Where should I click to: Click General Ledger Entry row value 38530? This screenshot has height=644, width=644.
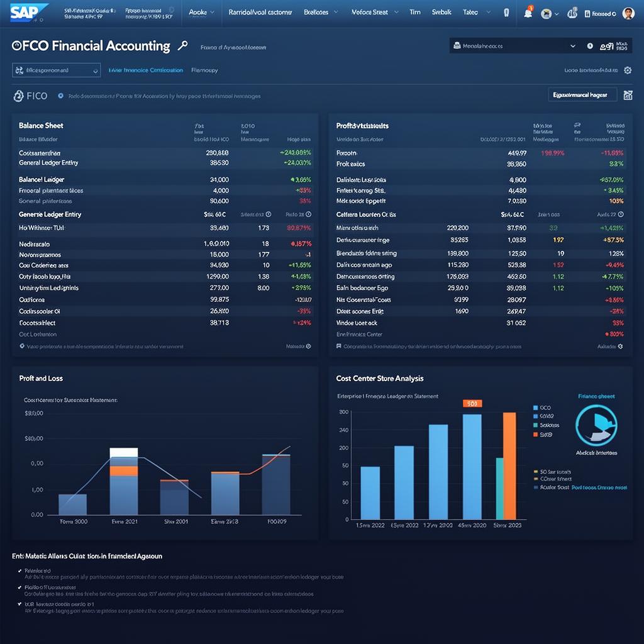[x=219, y=163]
